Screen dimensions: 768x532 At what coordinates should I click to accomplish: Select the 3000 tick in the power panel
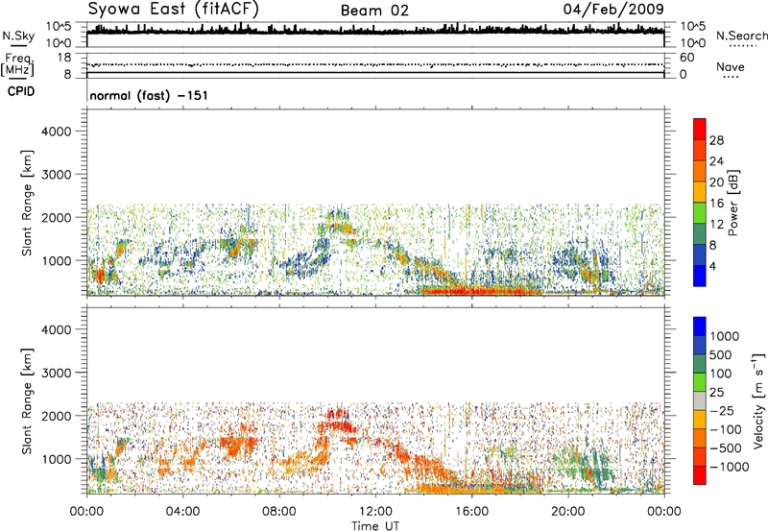[57, 175]
